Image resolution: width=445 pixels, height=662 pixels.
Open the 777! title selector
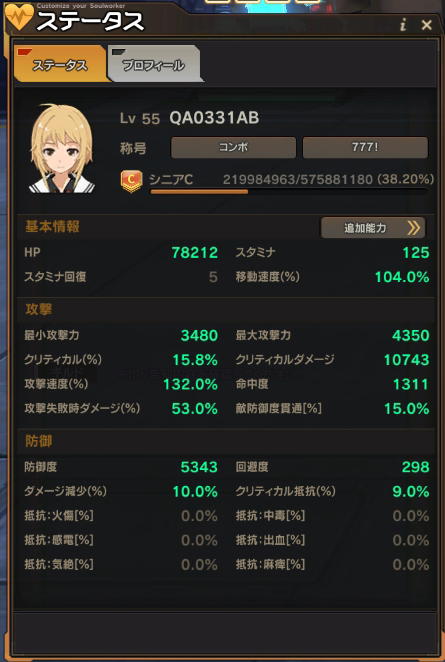pyautogui.click(x=365, y=147)
